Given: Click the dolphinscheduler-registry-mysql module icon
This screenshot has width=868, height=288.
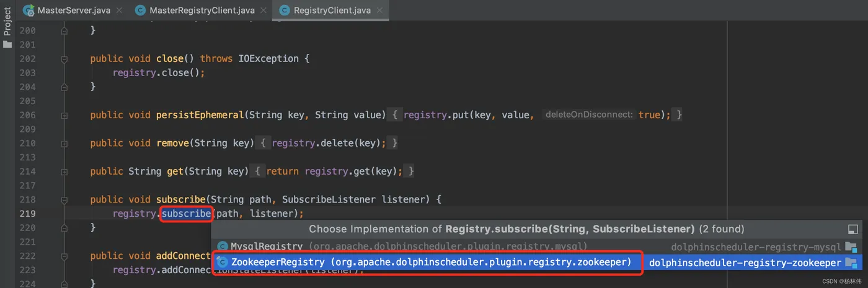Looking at the screenshot, I should 851,247.
